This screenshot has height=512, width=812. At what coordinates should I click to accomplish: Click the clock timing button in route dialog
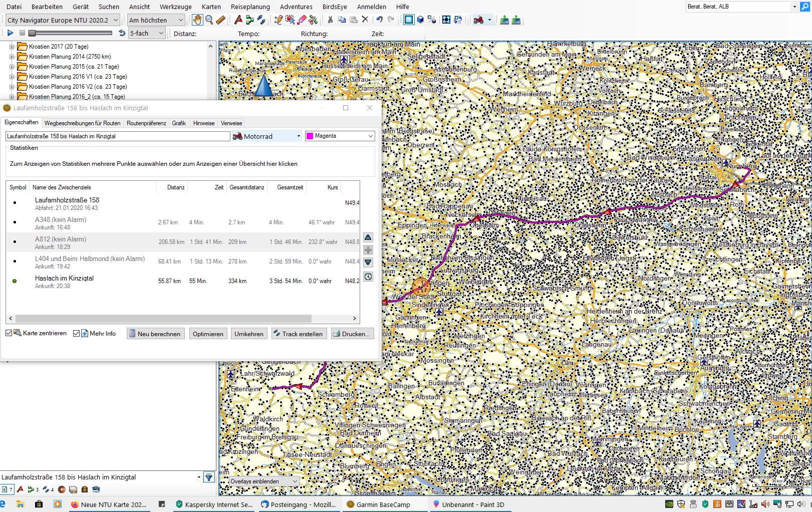368,277
